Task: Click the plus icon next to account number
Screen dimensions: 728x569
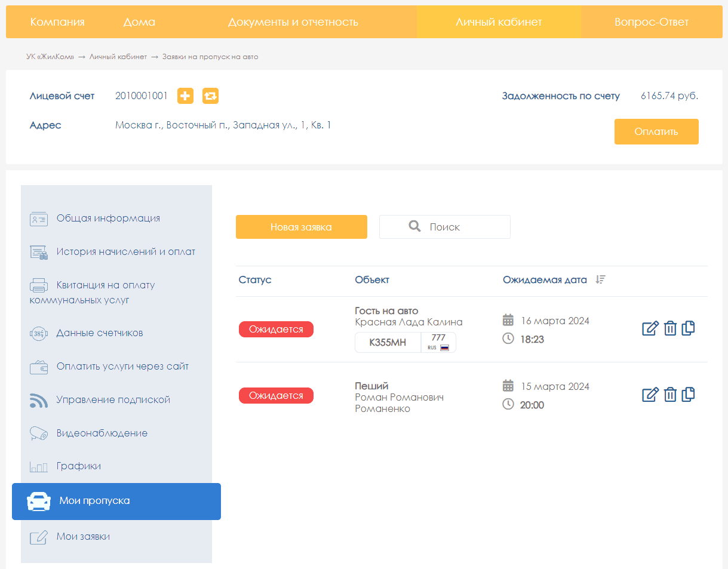Action: pos(186,96)
